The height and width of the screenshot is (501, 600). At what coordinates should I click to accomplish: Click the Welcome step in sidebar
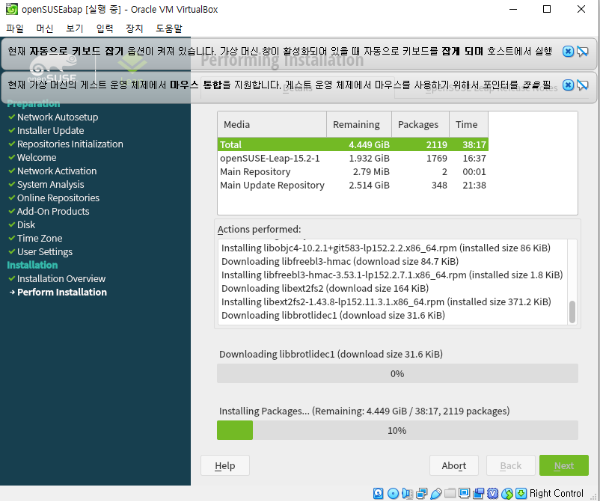pos(36,157)
